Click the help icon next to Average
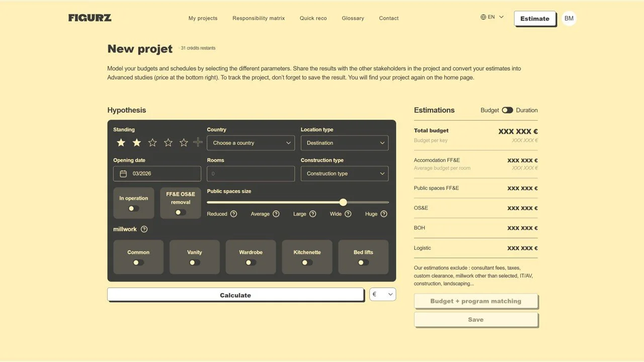Screen dimensions: 644x362 [x=276, y=214]
